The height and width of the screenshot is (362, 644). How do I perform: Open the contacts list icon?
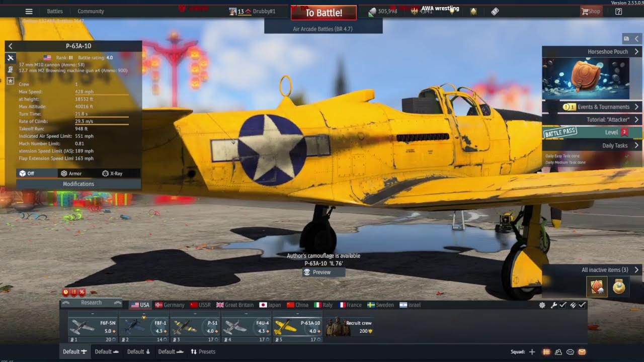coord(558,352)
